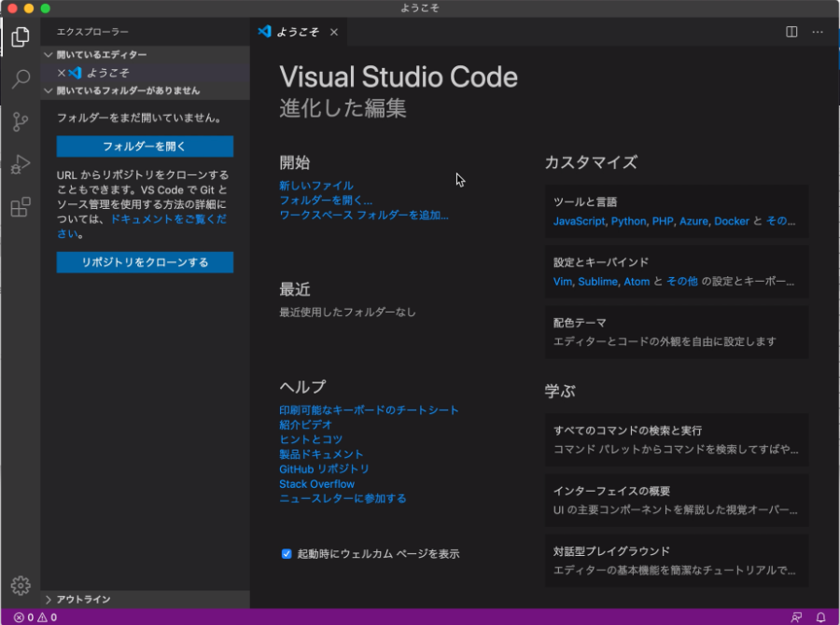Click the Vim keybinding link

[x=563, y=282]
